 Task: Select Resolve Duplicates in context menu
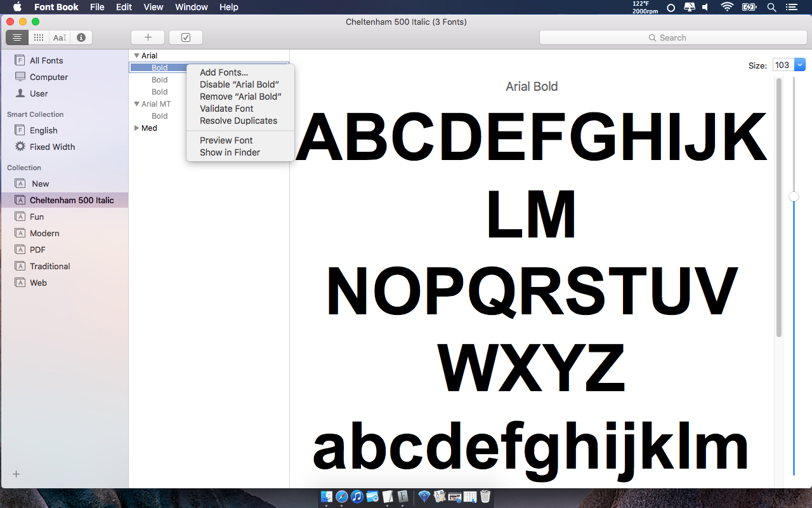click(240, 121)
